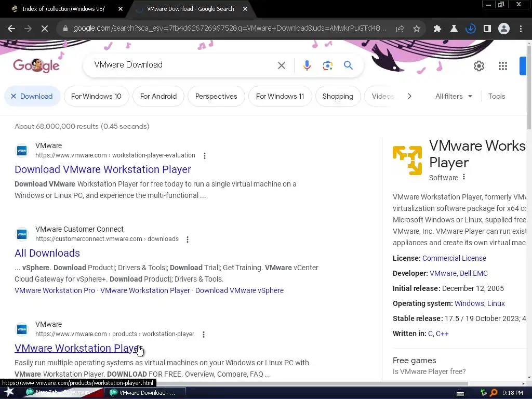Click the lock icon in address bar
The image size is (532, 399).
point(65,29)
